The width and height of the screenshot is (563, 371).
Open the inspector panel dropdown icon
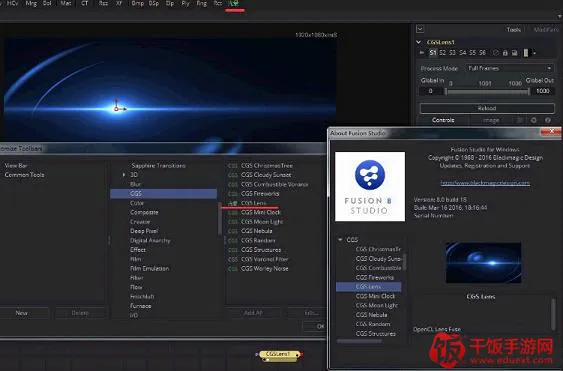(x=420, y=29)
